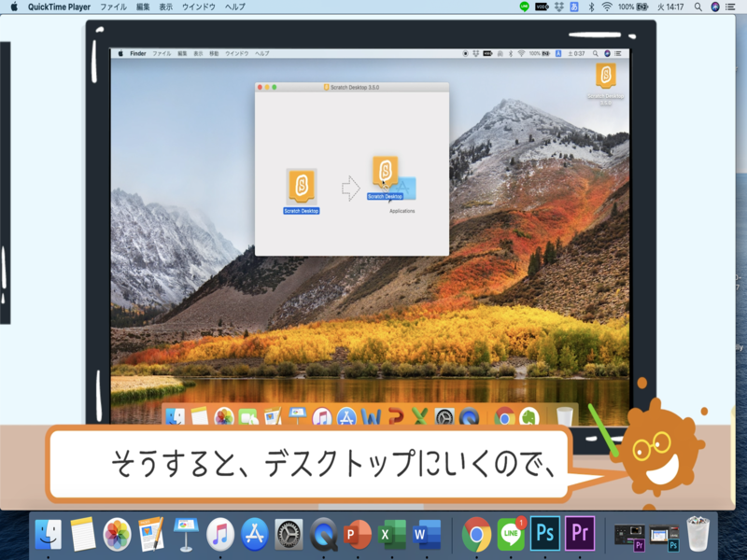Click the 100% battery indicator
The height and width of the screenshot is (560, 747).
pos(633,7)
